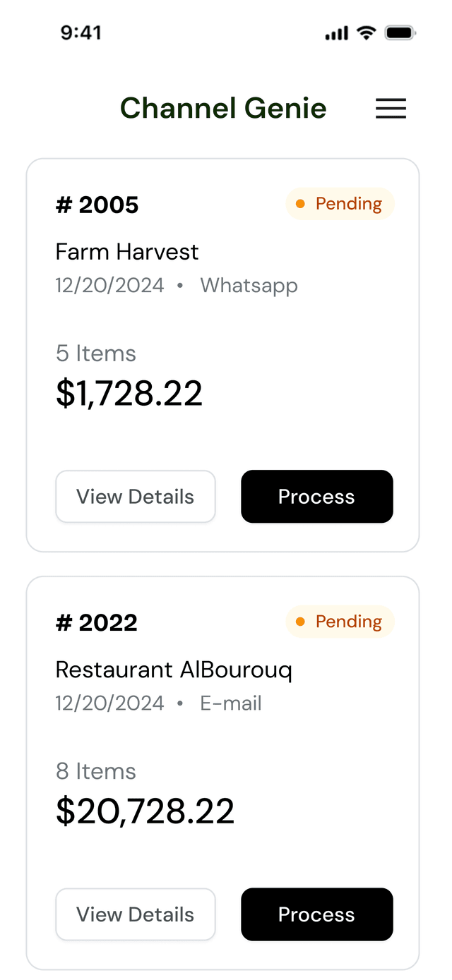View details for order #2005
452x980 pixels.
(136, 497)
